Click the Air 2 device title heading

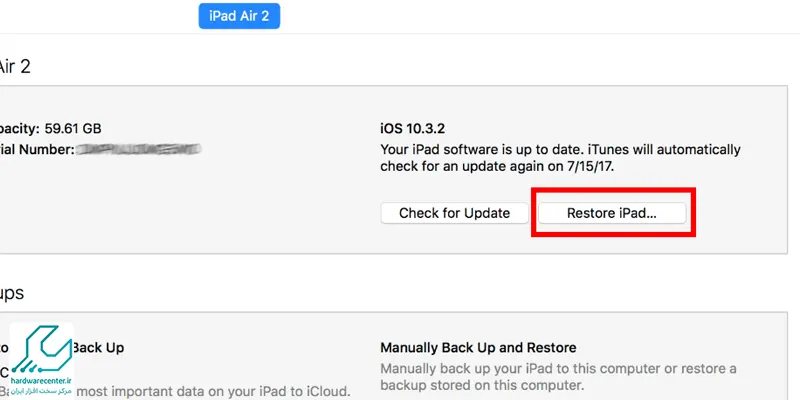click(x=15, y=66)
